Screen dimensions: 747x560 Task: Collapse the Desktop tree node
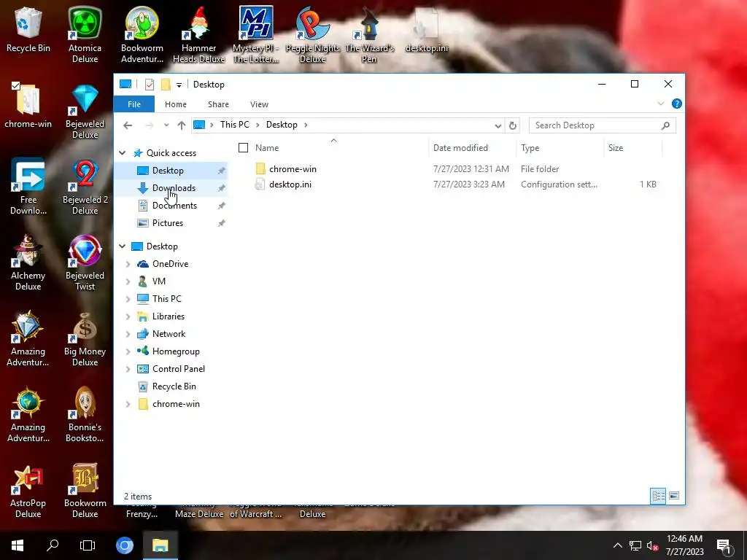123,246
